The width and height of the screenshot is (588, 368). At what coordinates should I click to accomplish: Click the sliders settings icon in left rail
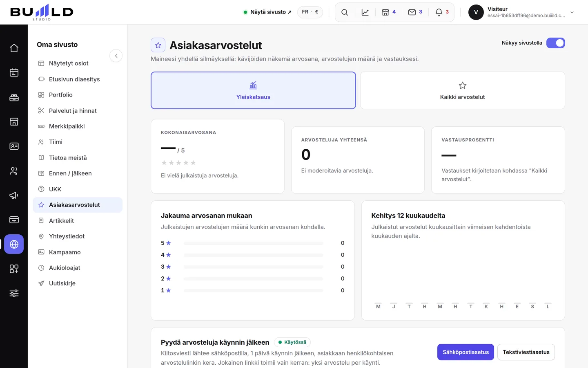tap(14, 293)
